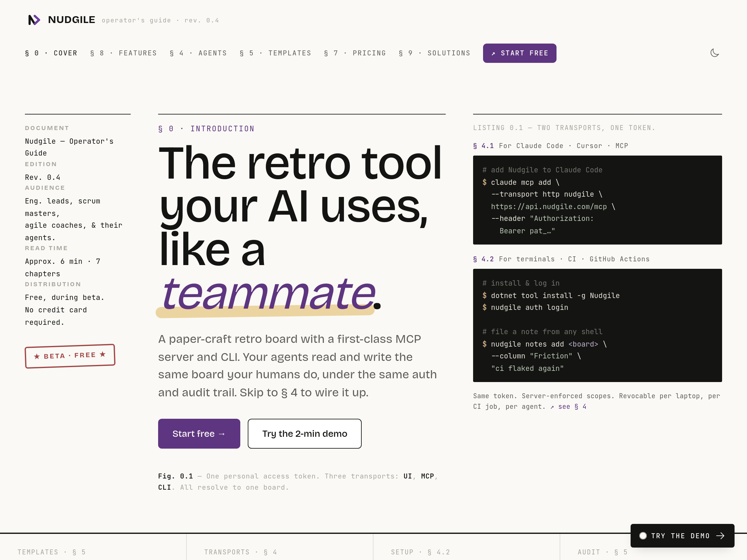Click 'claude mcp add \' command line
The image size is (747, 560).
(x=525, y=182)
